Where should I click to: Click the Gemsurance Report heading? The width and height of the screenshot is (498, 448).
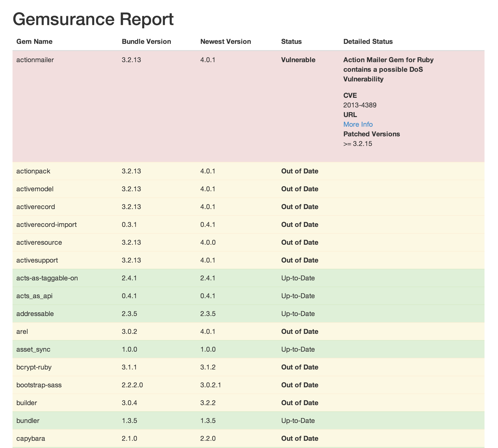(x=93, y=19)
